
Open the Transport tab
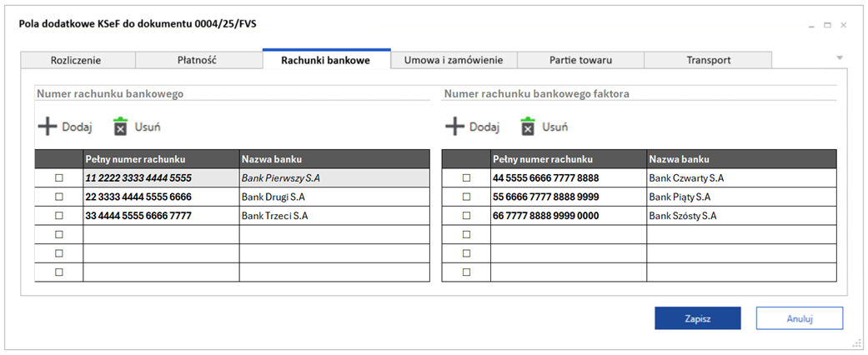click(x=708, y=60)
